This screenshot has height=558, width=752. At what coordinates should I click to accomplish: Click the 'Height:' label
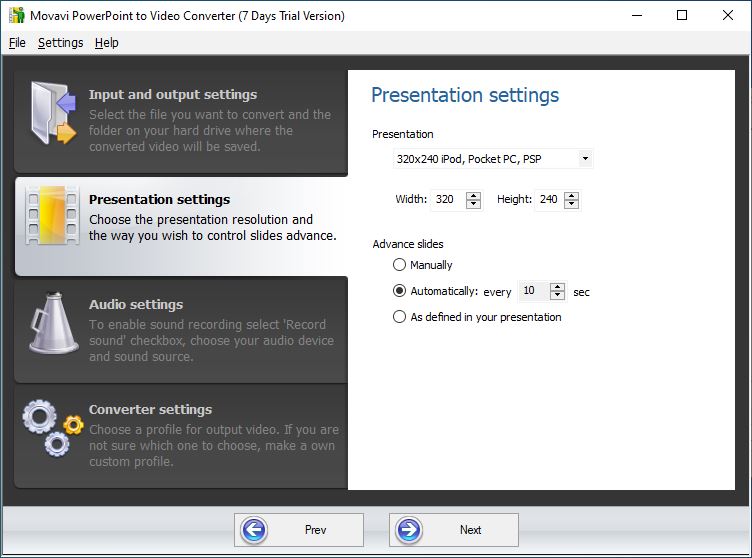[514, 199]
